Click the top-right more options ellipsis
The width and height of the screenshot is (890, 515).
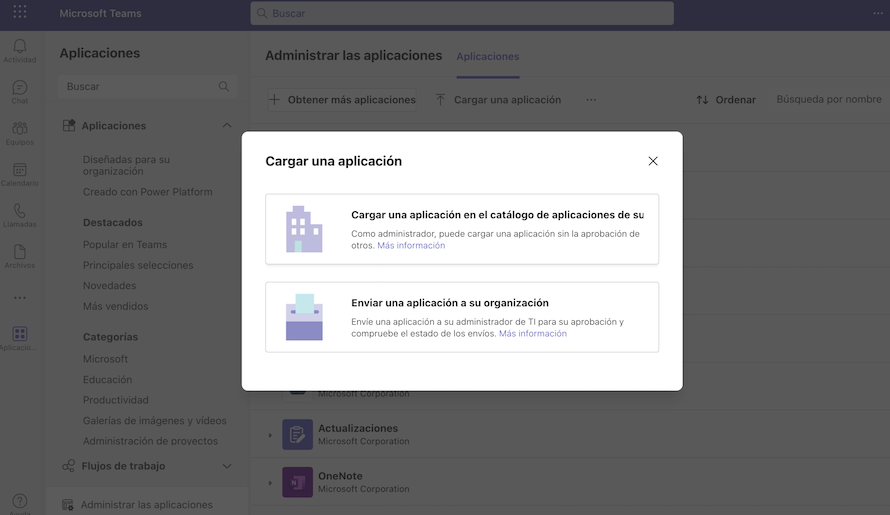[878, 13]
